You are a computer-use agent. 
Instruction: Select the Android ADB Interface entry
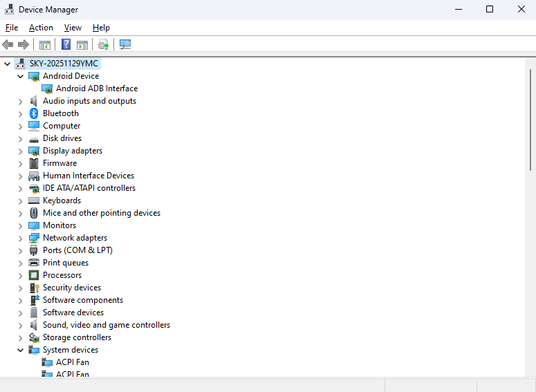point(97,88)
